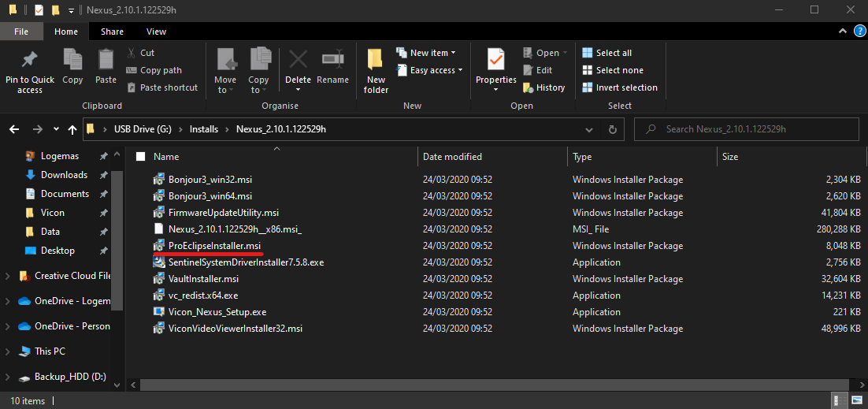Click the Copy to icon

coord(258,60)
